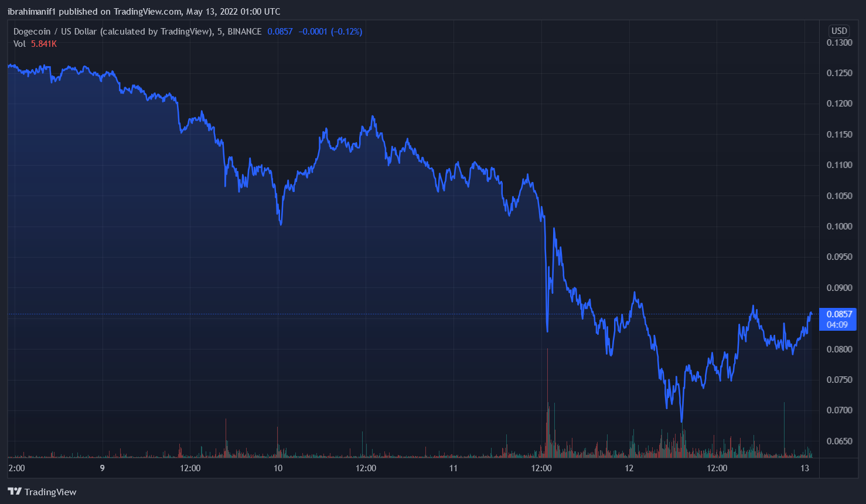The width and height of the screenshot is (866, 504).
Task: Select day 11 on the time axis
Action: coord(453,468)
